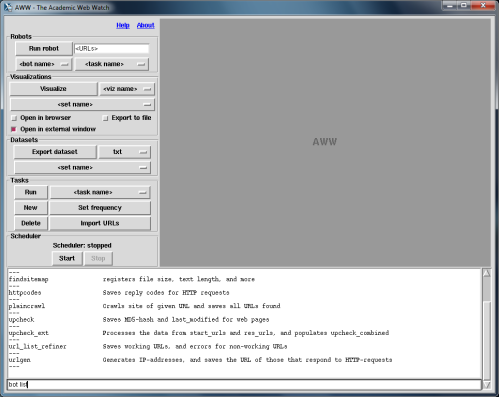Viewport: 499px width, 397px height.
Task: Click the 'upcheck_ext' bot name text
Action: [x=29, y=333]
